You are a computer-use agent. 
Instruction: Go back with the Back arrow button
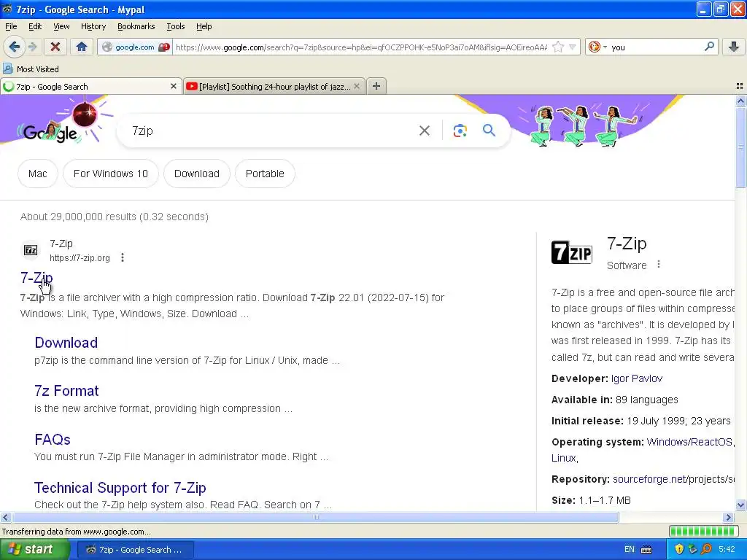pyautogui.click(x=14, y=47)
